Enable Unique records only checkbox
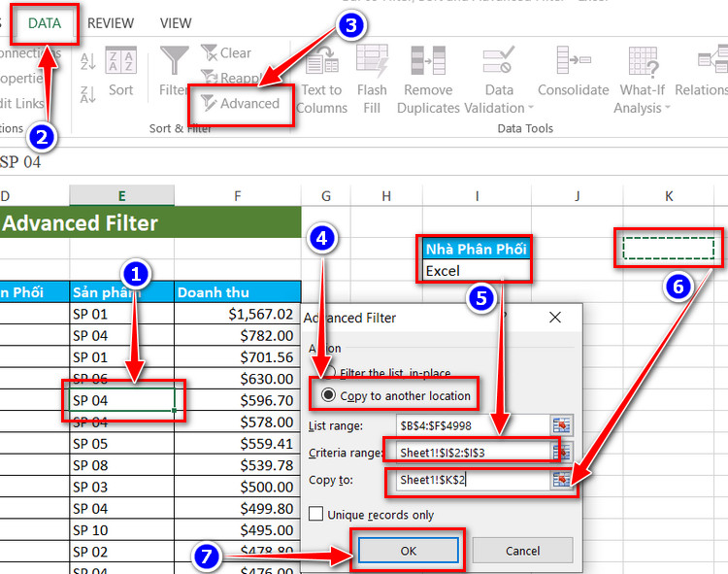The image size is (728, 574). click(315, 514)
